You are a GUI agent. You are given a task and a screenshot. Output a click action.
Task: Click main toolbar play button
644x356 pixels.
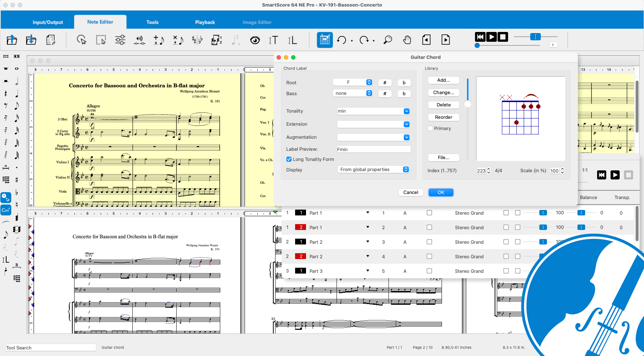coord(491,37)
